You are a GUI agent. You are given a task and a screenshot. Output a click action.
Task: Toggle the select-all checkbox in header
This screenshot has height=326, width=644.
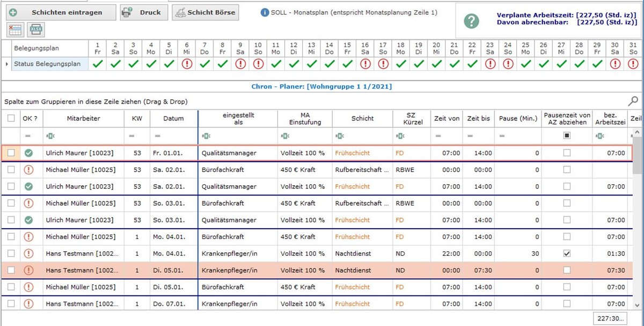(11, 118)
